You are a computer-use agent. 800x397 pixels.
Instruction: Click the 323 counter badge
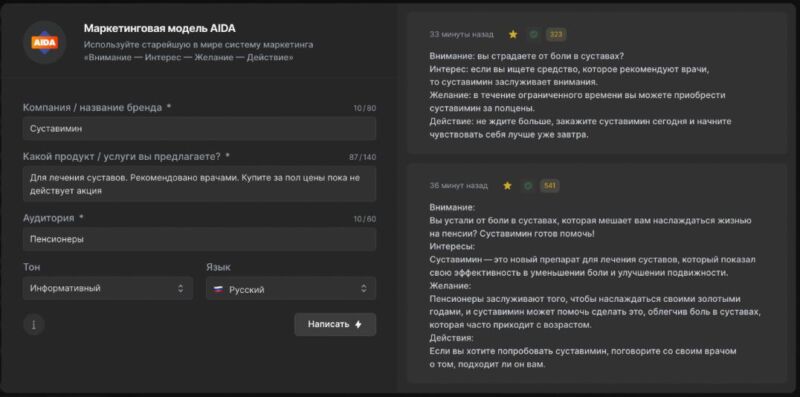[x=556, y=34]
